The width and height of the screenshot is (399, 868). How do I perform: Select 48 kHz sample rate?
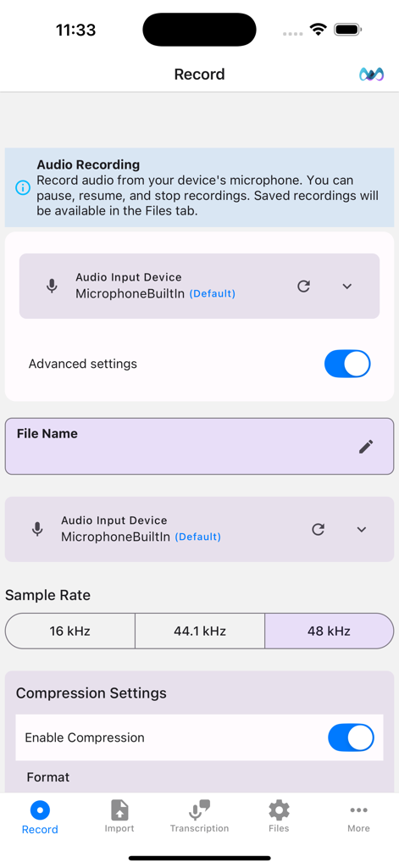pos(330,631)
